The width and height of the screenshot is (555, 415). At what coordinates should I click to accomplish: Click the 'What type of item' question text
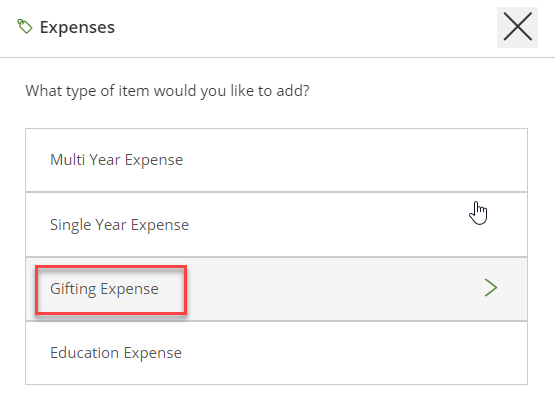167,91
